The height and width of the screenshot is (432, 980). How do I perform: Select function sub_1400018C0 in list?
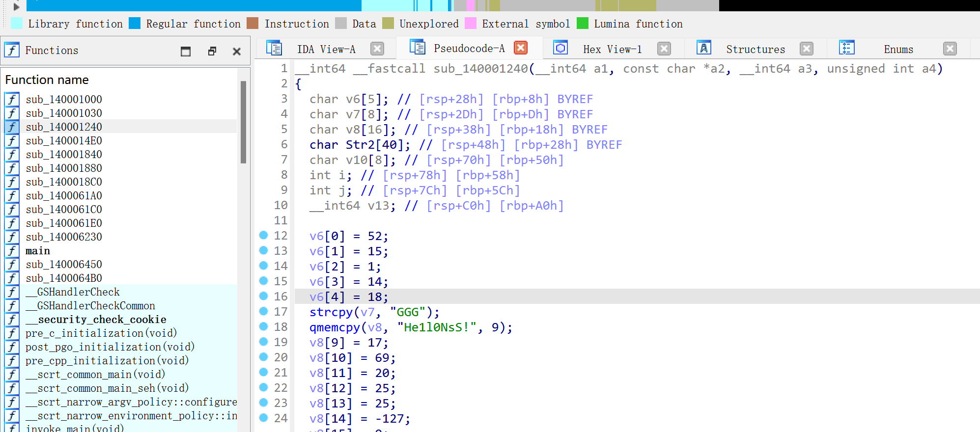[64, 182]
